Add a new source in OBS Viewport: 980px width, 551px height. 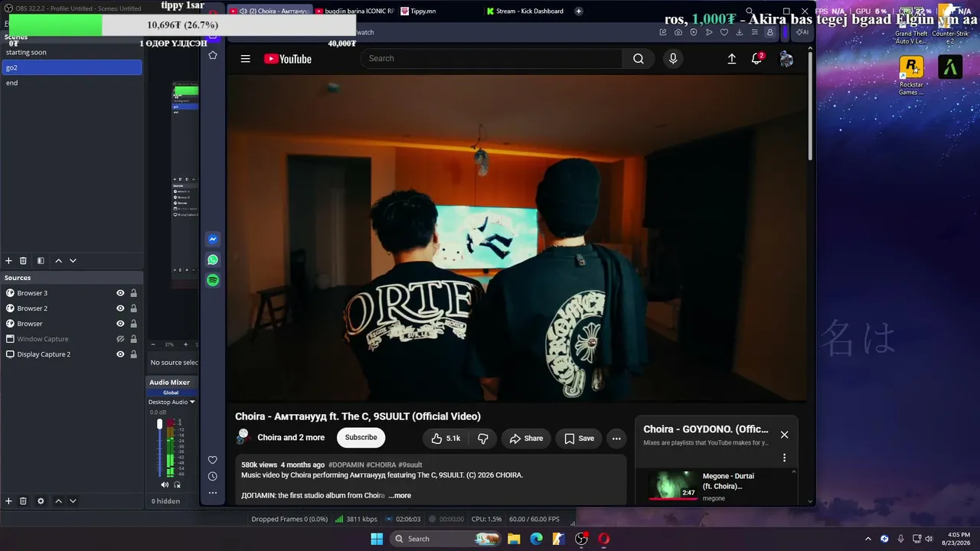point(9,501)
